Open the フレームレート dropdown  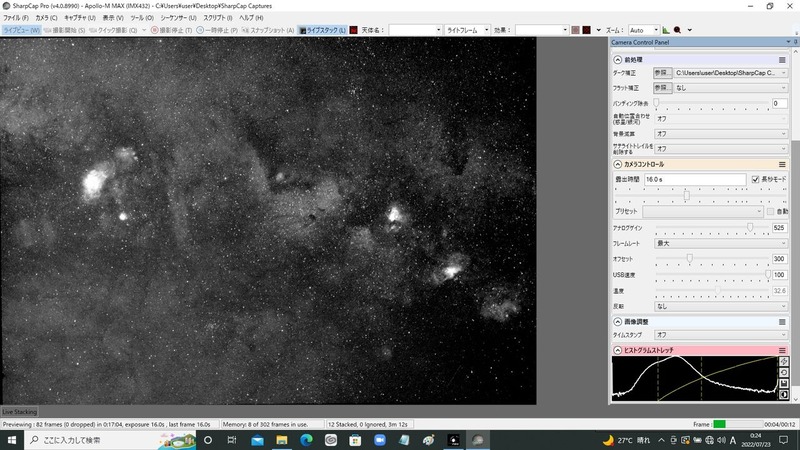[721, 243]
